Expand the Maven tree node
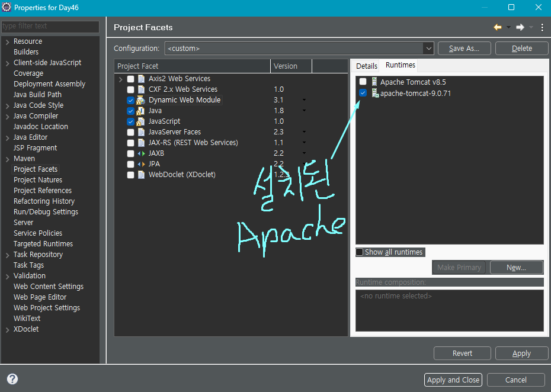 click(x=7, y=159)
